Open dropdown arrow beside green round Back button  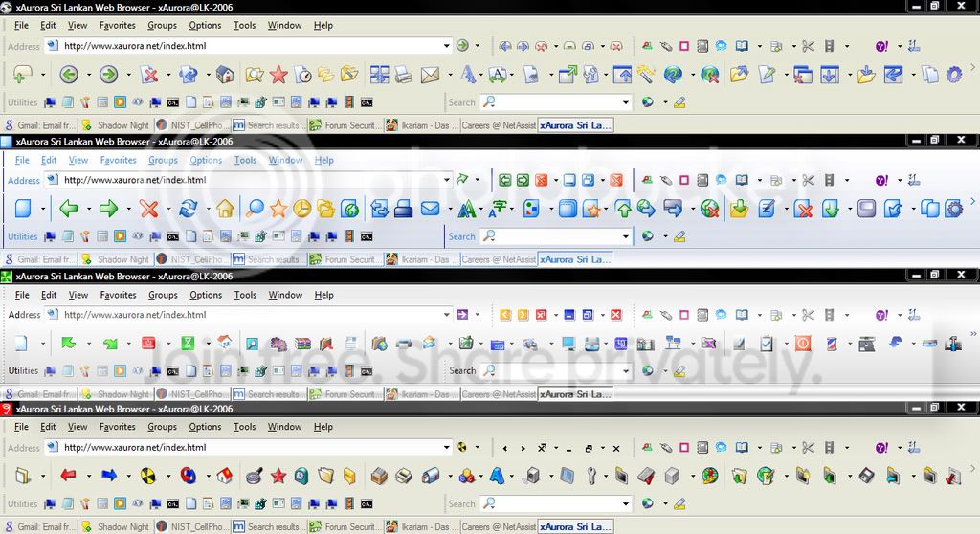89,75
